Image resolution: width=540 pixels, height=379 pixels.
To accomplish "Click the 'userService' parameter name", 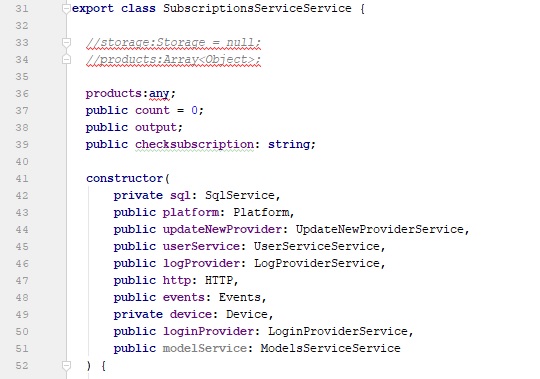I will click(x=201, y=246).
